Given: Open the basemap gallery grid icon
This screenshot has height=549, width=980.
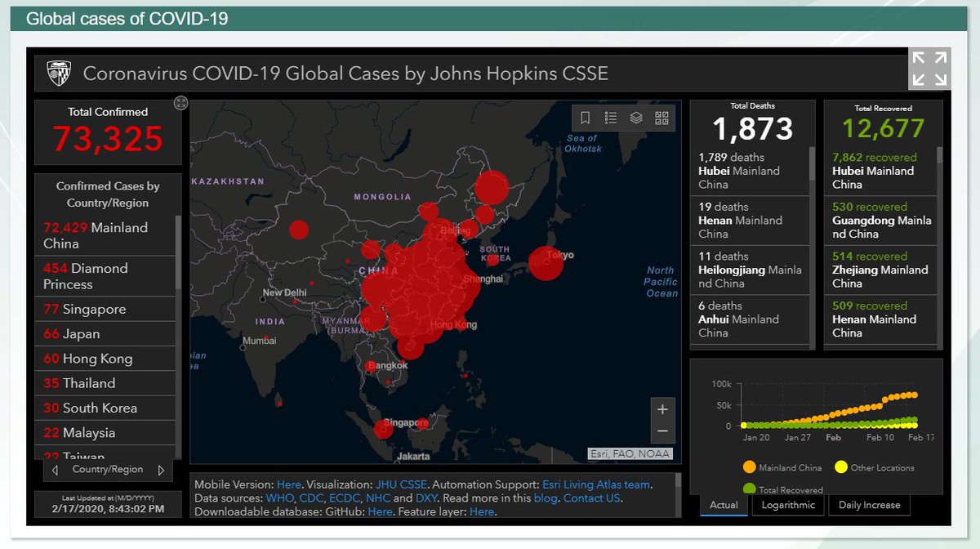Looking at the screenshot, I should (x=661, y=118).
